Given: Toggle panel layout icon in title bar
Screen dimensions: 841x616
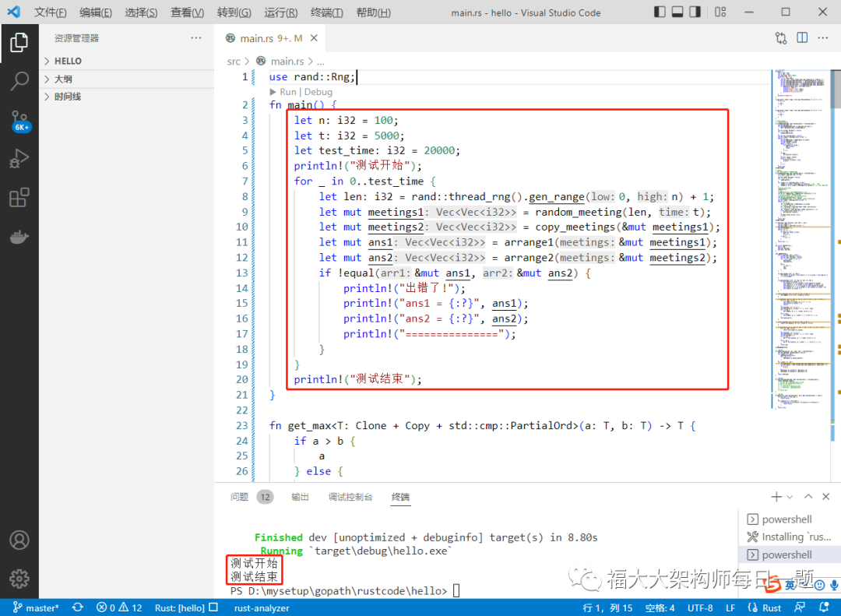Looking at the screenshot, I should pyautogui.click(x=677, y=12).
